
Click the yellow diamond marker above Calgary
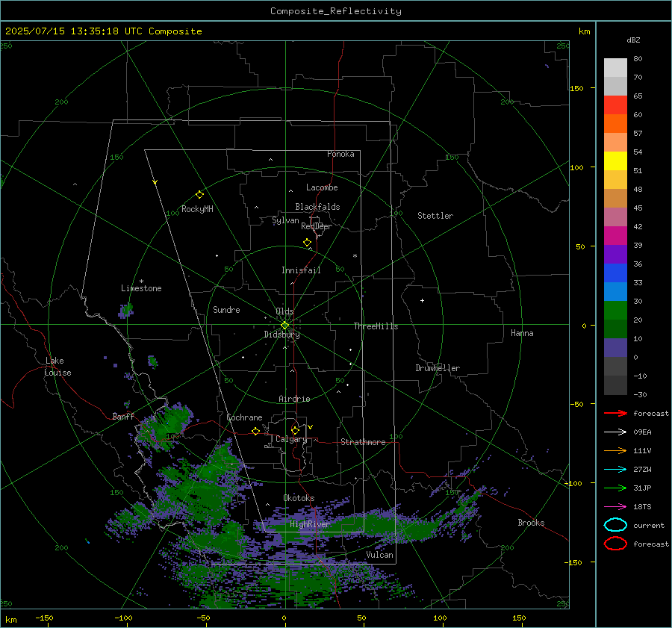click(x=295, y=430)
